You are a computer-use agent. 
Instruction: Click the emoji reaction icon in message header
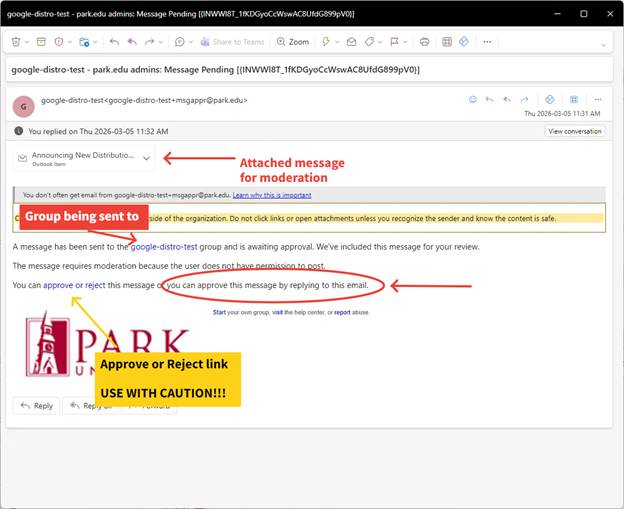[473, 99]
